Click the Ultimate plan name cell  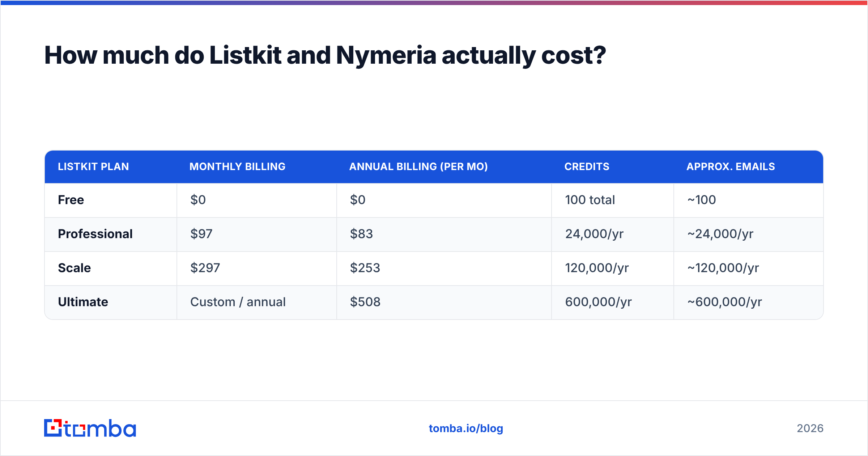coord(111,302)
